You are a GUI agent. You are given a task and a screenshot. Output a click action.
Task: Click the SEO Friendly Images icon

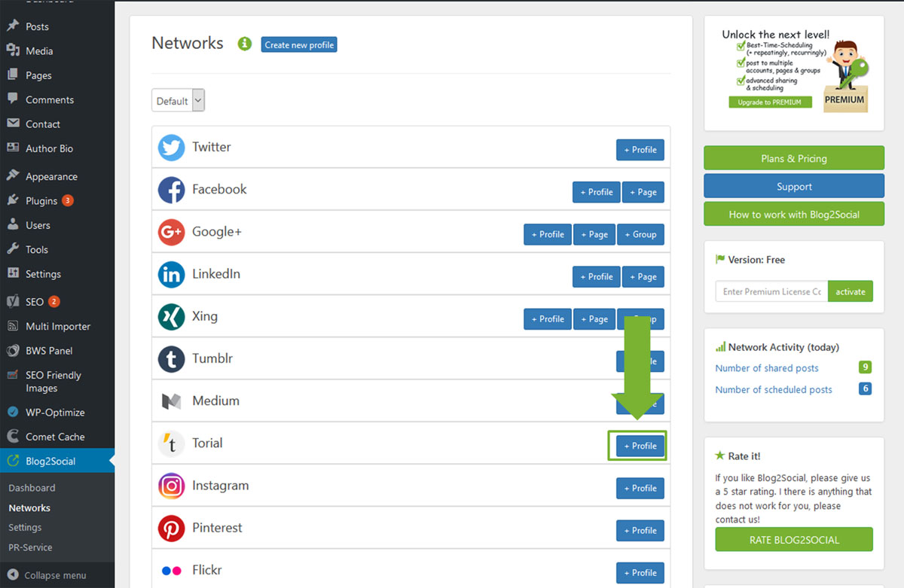coord(13,375)
